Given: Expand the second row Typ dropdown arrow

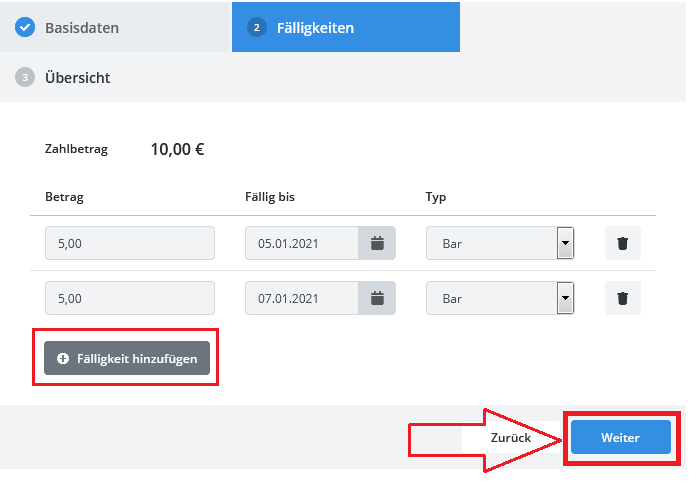Looking at the screenshot, I should click(x=565, y=298).
